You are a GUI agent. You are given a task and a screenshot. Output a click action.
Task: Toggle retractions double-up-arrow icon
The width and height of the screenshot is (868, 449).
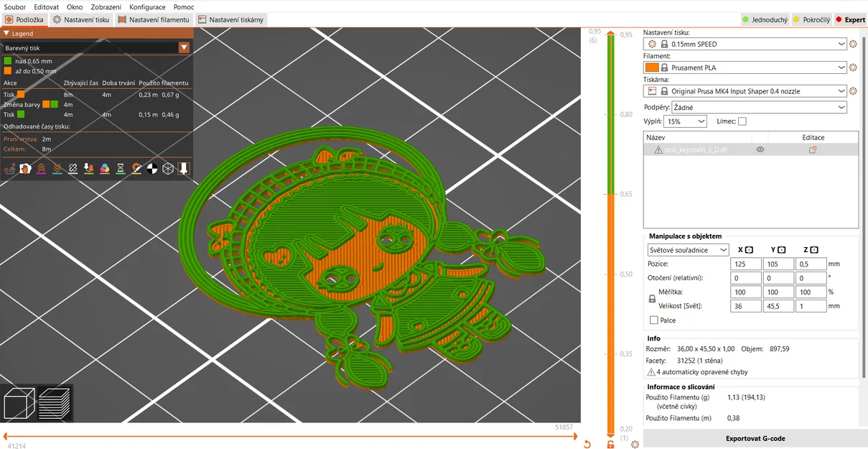coord(42,169)
